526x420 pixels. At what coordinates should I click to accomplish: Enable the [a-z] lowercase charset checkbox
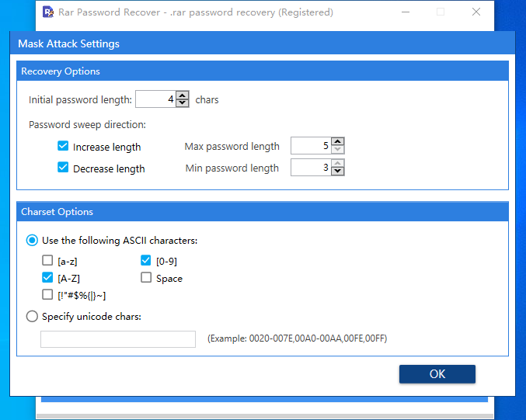click(x=47, y=260)
